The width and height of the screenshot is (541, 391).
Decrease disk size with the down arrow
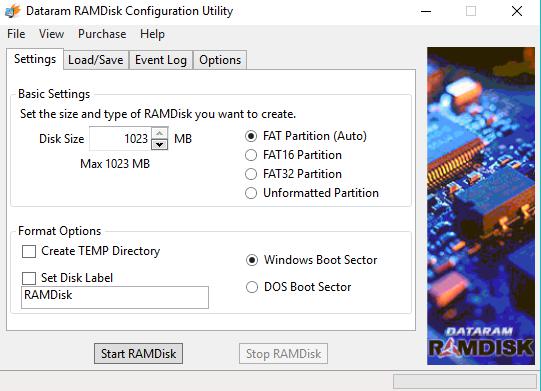pos(159,144)
